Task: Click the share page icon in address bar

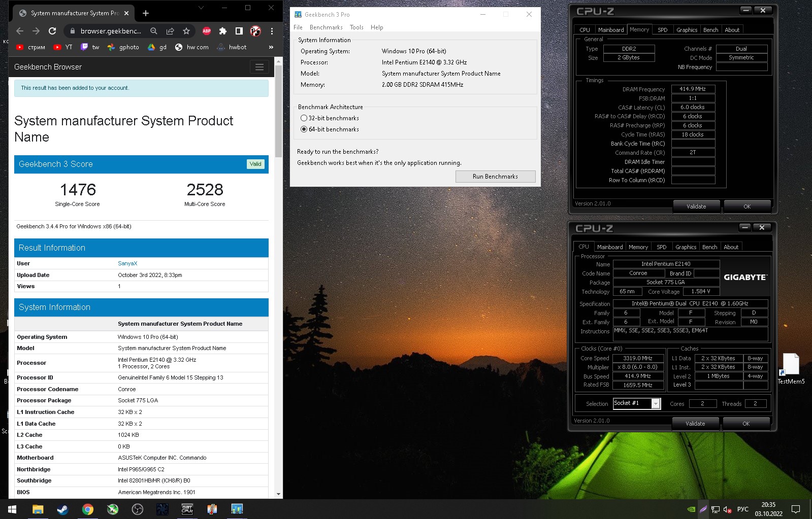Action: coord(170,31)
